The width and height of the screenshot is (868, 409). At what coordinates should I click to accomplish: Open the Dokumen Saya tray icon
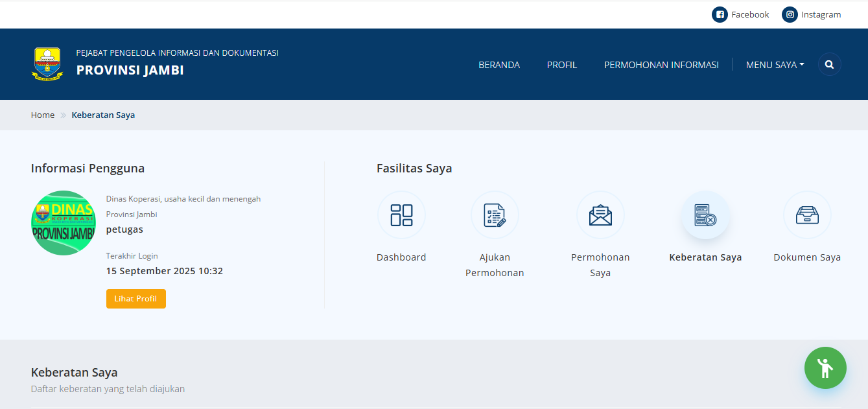[x=807, y=215]
